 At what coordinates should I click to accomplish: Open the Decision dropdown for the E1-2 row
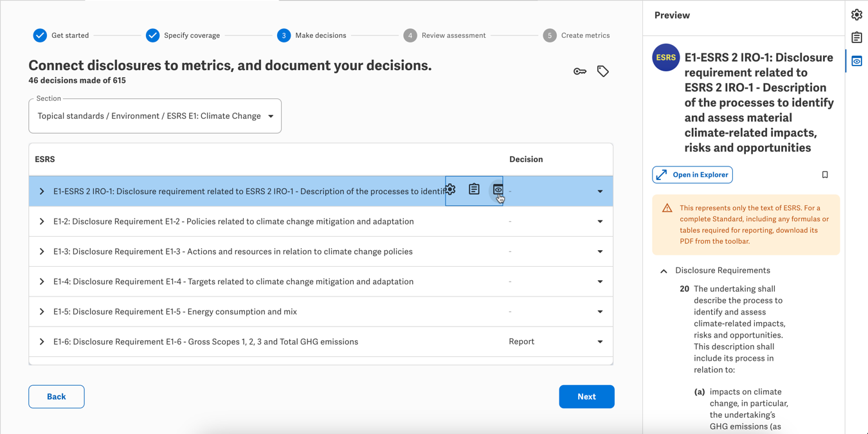(x=599, y=222)
